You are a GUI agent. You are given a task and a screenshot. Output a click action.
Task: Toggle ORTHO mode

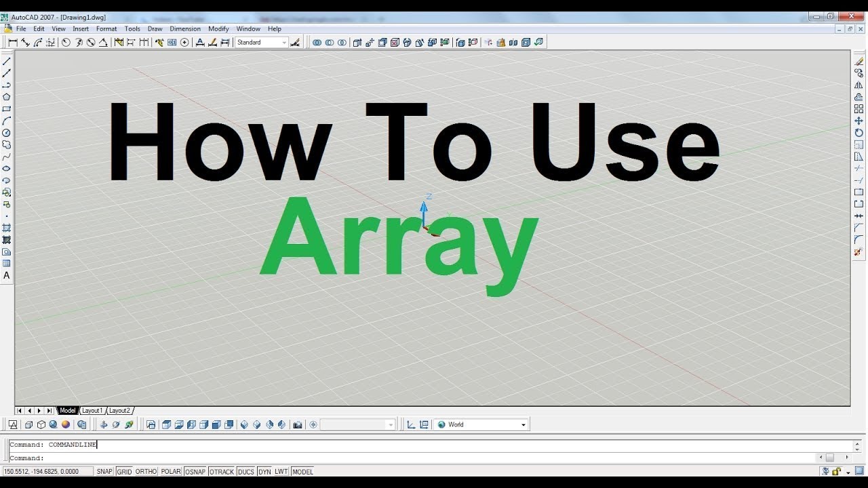[146, 472]
